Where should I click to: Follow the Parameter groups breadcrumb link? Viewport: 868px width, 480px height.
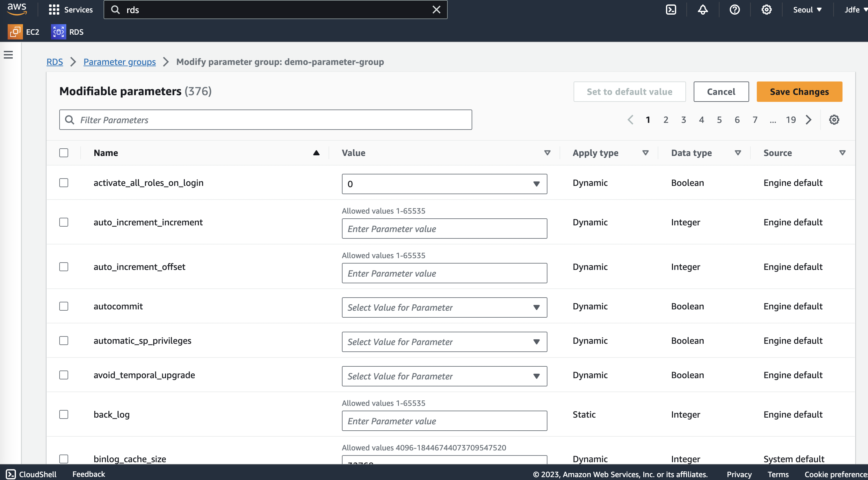pyautogui.click(x=119, y=62)
